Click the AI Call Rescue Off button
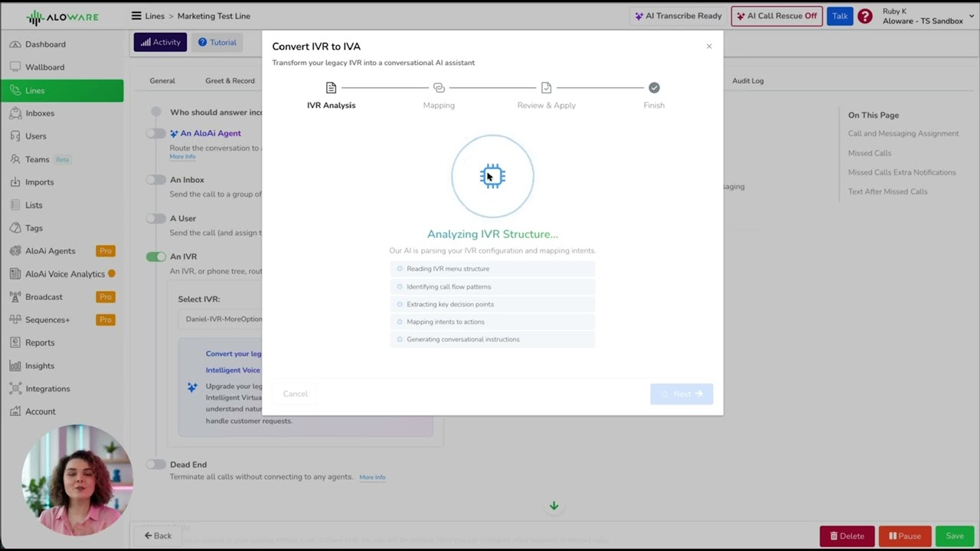This screenshot has width=980, height=551. (776, 16)
